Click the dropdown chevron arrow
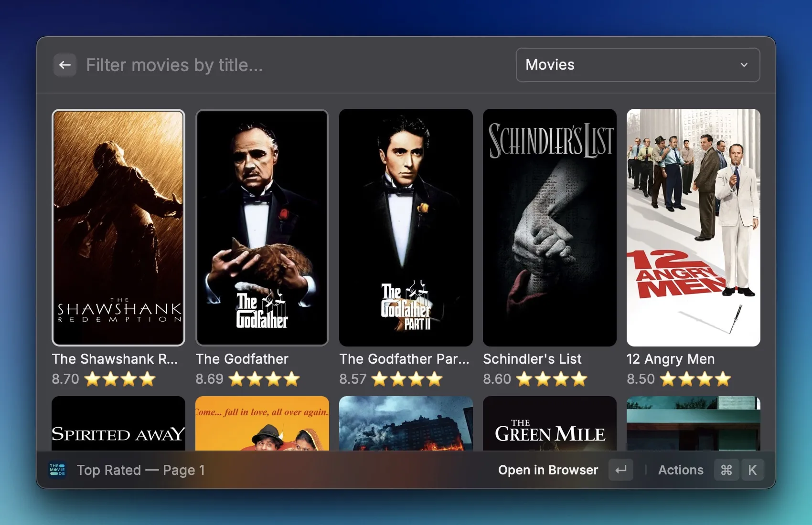 [x=744, y=65]
